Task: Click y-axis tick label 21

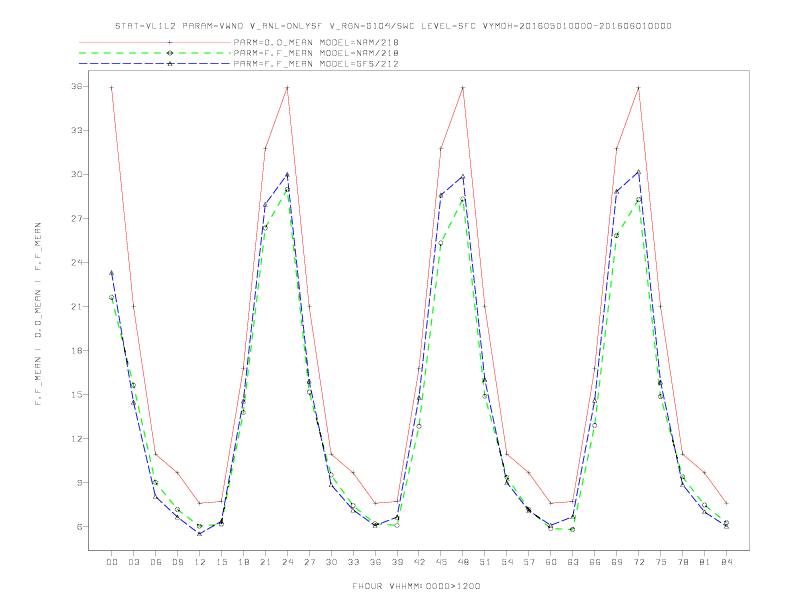Action: click(77, 307)
